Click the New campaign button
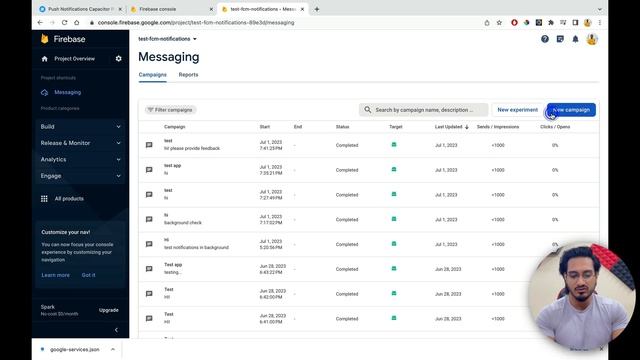The height and width of the screenshot is (360, 640). (571, 110)
